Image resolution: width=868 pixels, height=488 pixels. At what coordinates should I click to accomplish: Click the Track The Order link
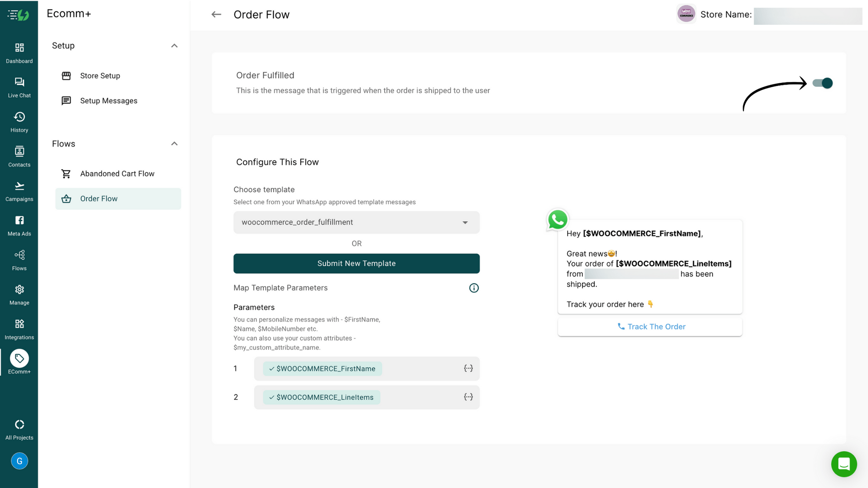click(651, 326)
